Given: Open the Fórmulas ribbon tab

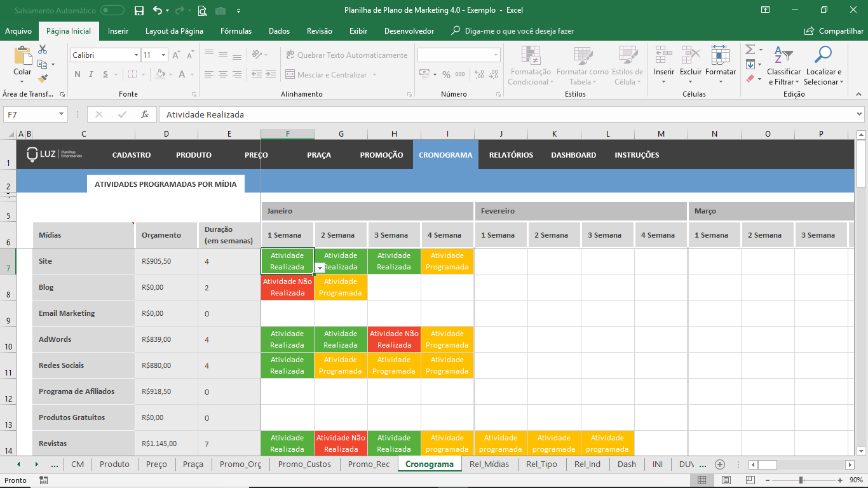Looking at the screenshot, I should 236,31.
